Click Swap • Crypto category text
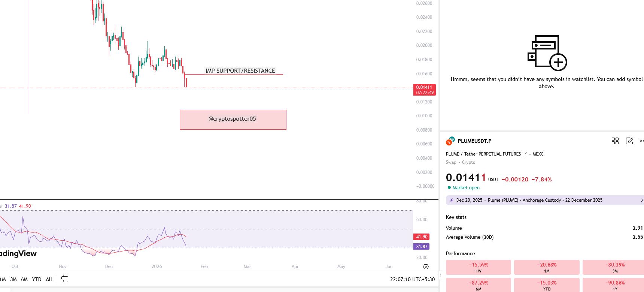The width and height of the screenshot is (644, 292). click(461, 162)
